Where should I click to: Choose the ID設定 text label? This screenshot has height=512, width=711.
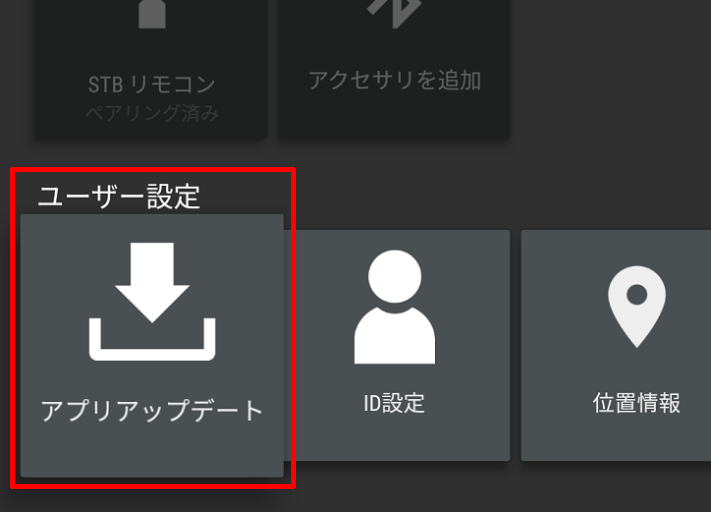(394, 403)
